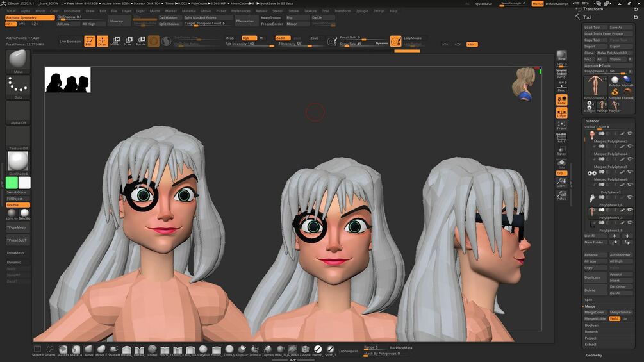Open the SkinShade4 material selector
The height and width of the screenshot is (362, 644).
18,163
